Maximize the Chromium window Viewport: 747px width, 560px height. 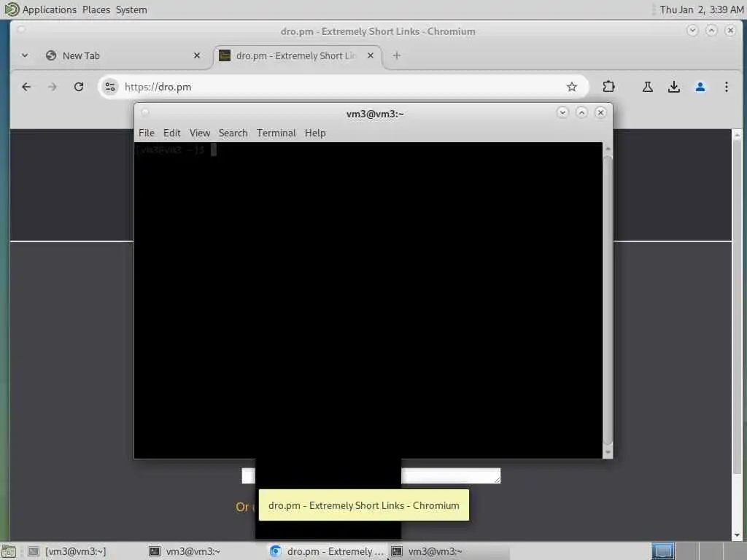coord(711,31)
